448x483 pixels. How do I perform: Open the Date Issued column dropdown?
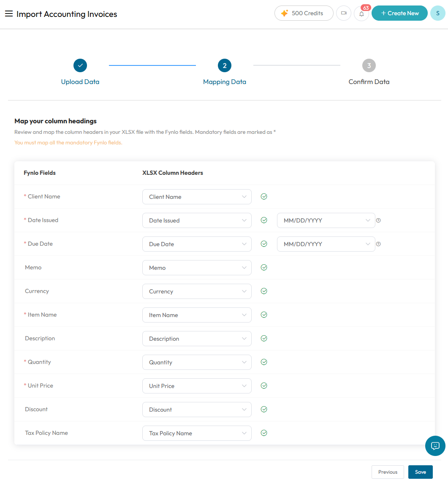pos(197,220)
